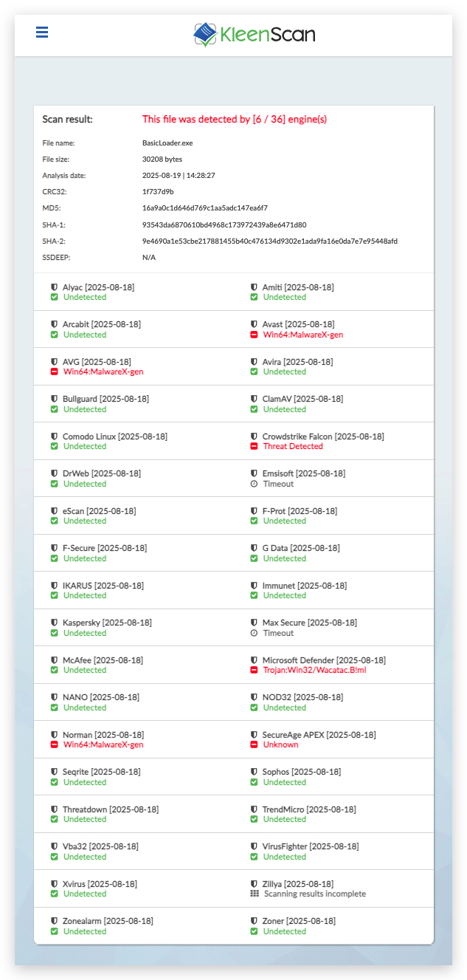Screen dimensions: 467x980
Task: Select the analysis date value
Action: click(179, 176)
